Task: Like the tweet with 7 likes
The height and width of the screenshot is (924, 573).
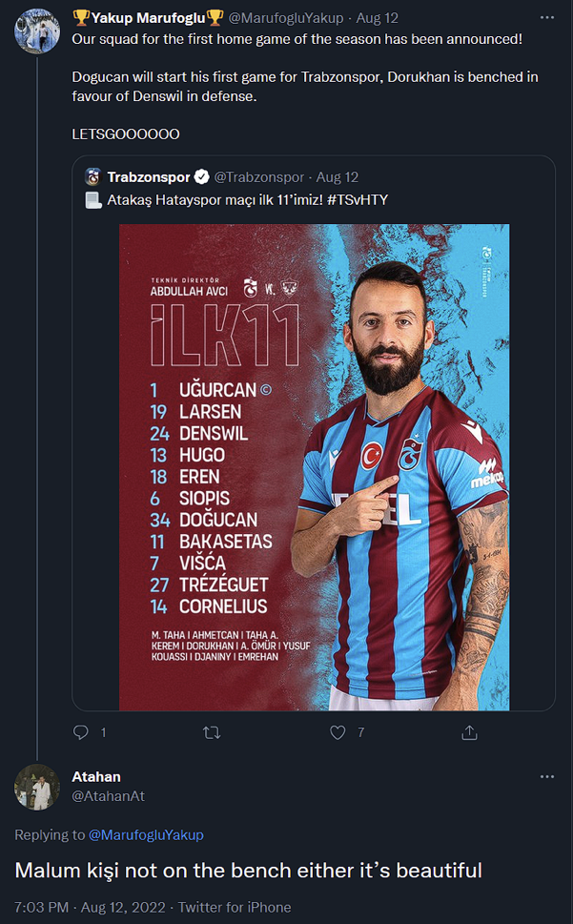Action: 338,732
